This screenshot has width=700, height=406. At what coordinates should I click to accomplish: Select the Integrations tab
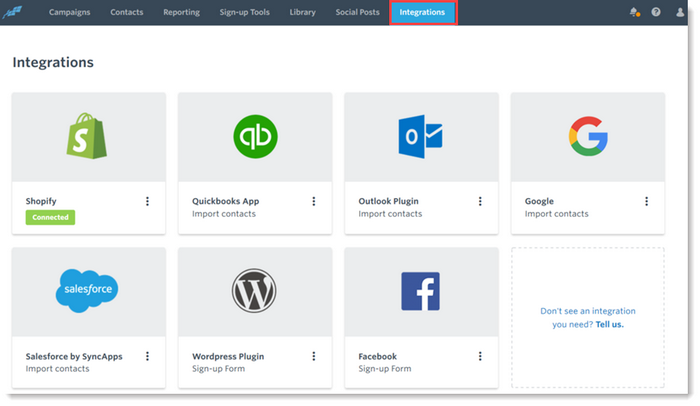(x=422, y=12)
